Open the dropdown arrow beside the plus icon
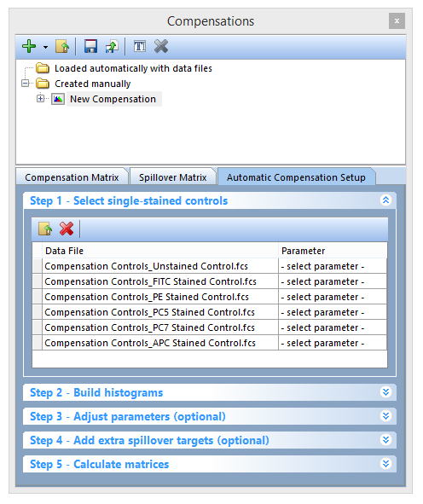423x504 pixels. coord(46,47)
